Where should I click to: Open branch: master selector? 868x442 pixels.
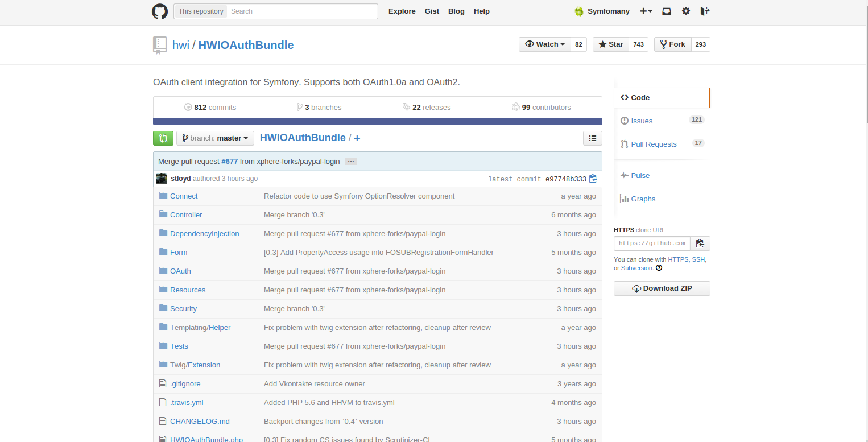215,138
